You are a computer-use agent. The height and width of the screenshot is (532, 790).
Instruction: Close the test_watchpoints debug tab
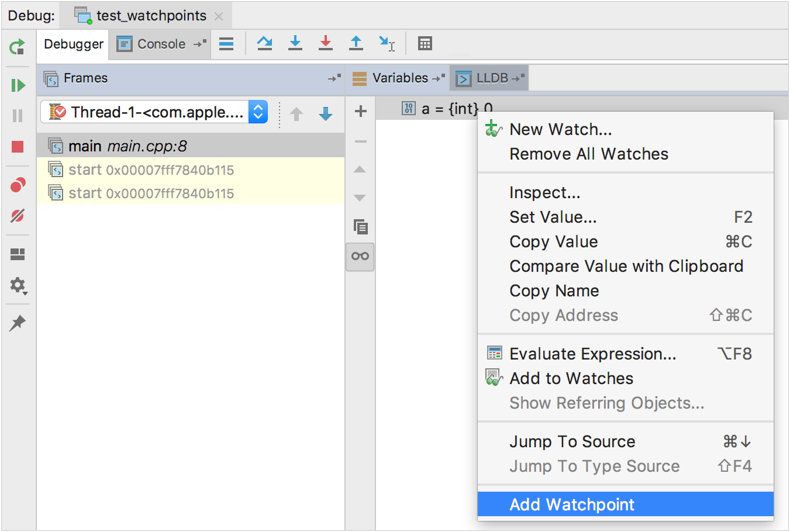click(x=219, y=16)
